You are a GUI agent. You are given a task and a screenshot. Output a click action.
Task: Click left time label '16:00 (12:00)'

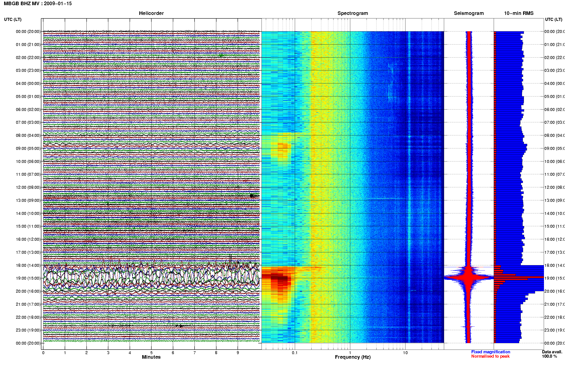(x=28, y=239)
